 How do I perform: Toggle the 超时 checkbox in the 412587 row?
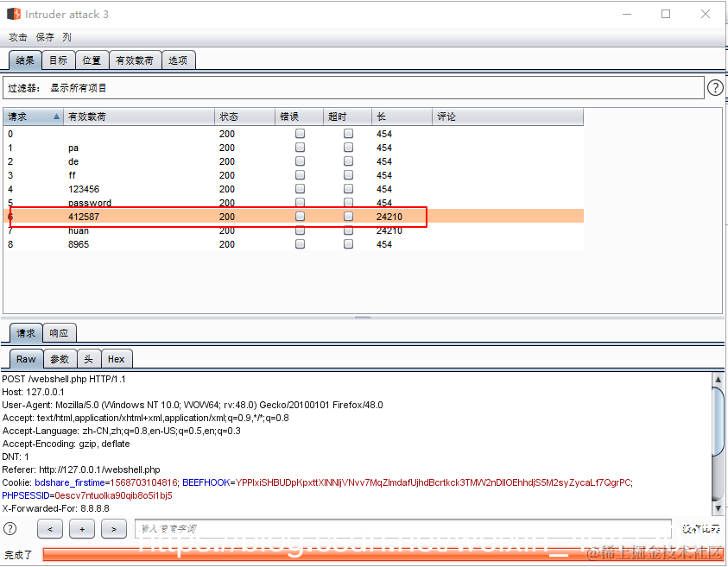coord(348,217)
